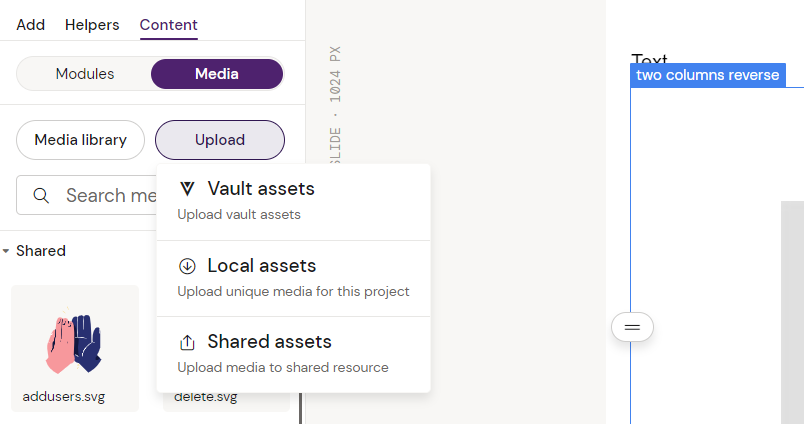Click the upload tray icon beside Shared assets
Viewport: 804px width, 424px height.
coord(187,342)
